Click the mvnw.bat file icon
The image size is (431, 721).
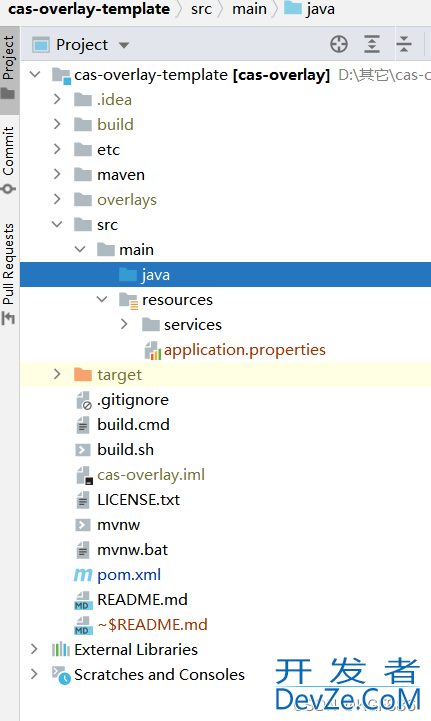[x=83, y=549]
